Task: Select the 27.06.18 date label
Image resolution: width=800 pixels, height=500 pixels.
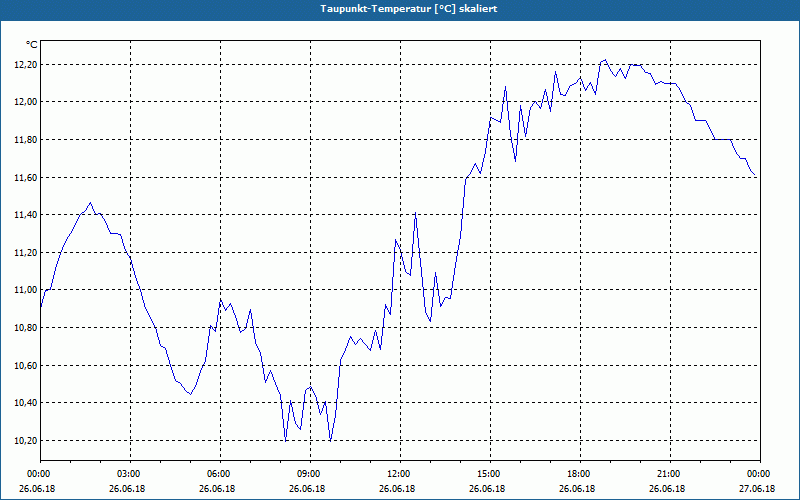Action: 757,489
